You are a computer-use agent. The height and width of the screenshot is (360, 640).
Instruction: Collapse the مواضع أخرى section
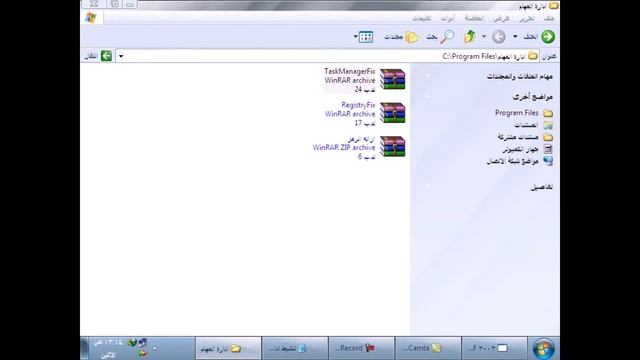coord(427,97)
